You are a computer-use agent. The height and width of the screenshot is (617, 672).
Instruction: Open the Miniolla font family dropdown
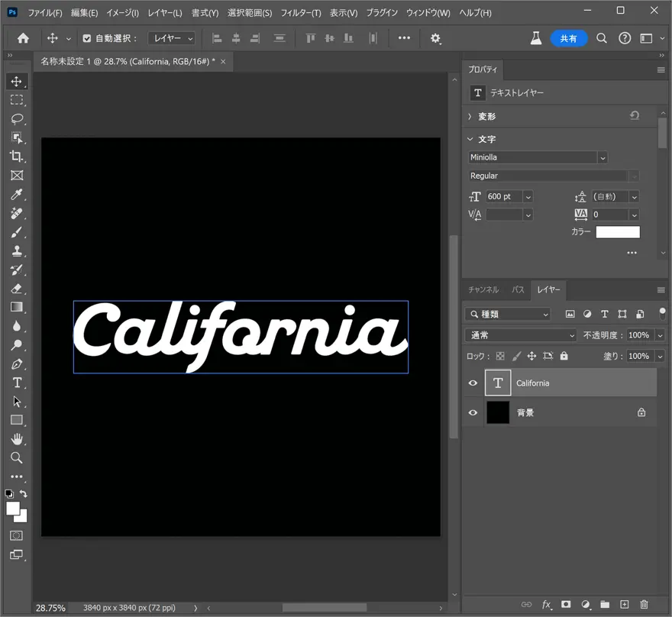(x=603, y=157)
